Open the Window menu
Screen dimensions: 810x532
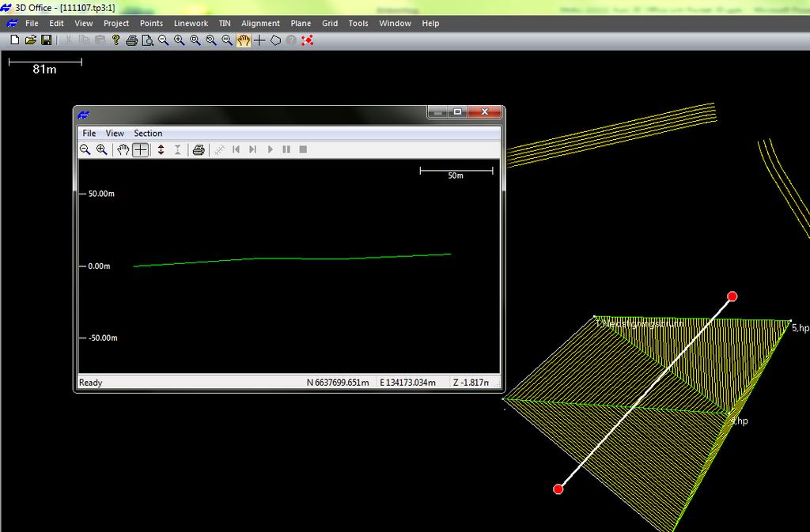point(396,23)
